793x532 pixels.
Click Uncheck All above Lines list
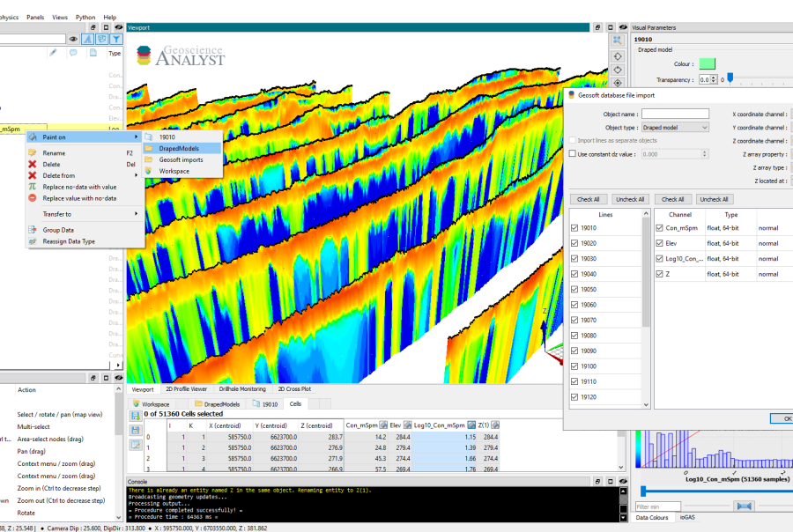point(630,199)
